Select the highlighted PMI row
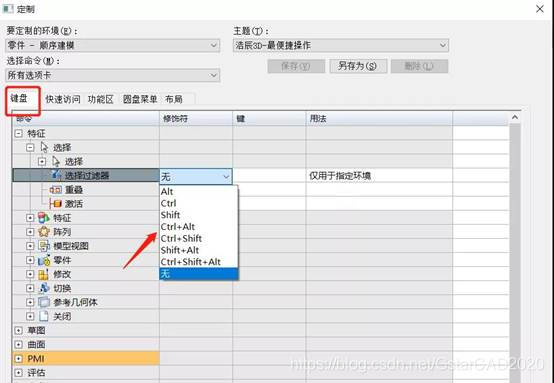 point(86,359)
